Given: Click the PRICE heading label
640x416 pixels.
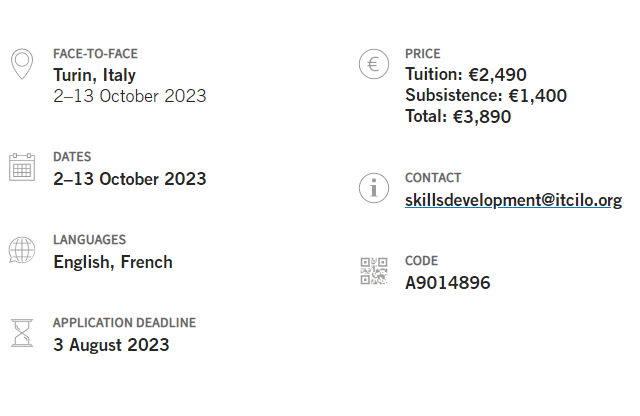Looking at the screenshot, I should tap(422, 54).
